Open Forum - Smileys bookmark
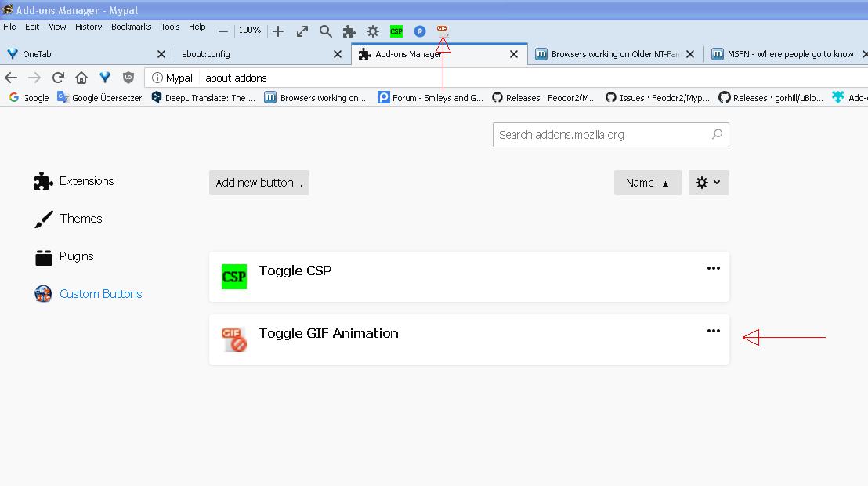The image size is (868, 486). pyautogui.click(x=431, y=97)
